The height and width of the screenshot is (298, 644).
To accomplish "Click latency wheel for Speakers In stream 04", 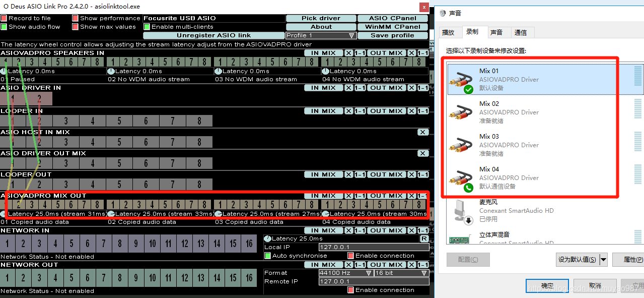I will click(x=325, y=71).
